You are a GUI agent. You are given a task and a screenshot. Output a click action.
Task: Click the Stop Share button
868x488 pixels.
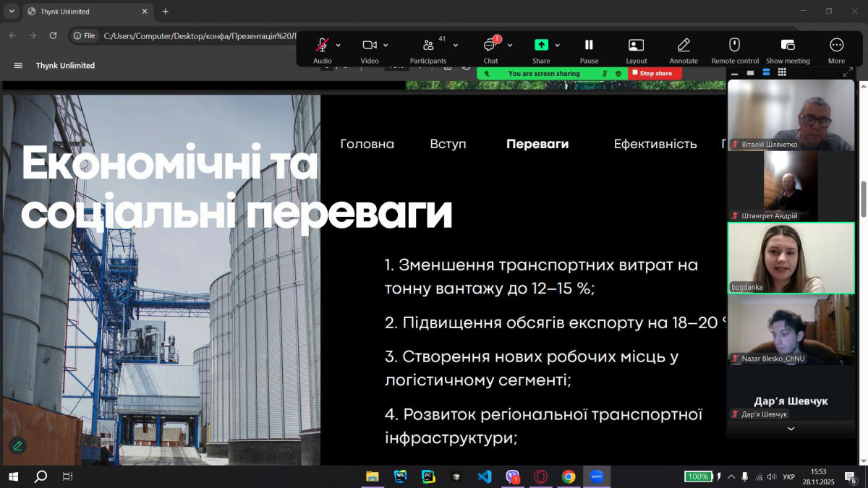[653, 73]
